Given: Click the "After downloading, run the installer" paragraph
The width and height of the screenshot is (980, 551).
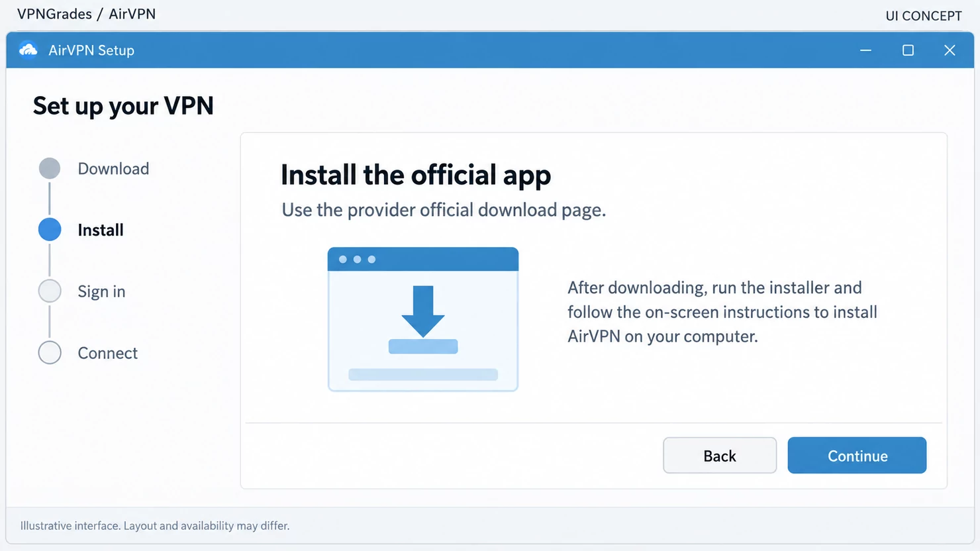Looking at the screenshot, I should pyautogui.click(x=722, y=312).
